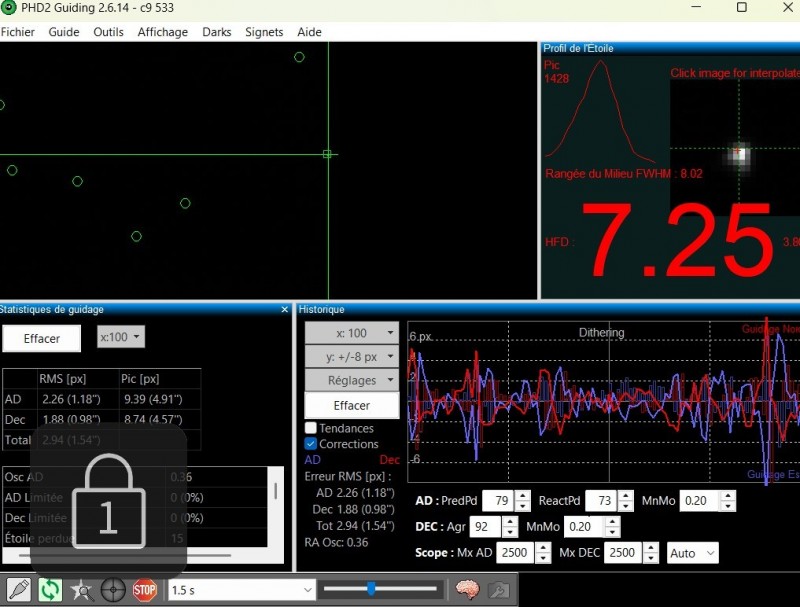The width and height of the screenshot is (800, 607).
Task: Click the Dithering label on the graph
Action: point(602,333)
